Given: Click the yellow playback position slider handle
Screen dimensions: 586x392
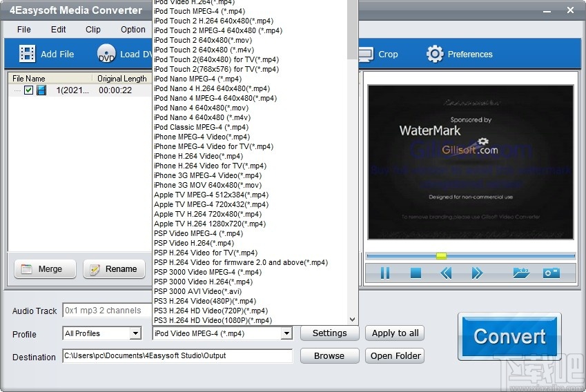Looking at the screenshot, I should [x=441, y=256].
